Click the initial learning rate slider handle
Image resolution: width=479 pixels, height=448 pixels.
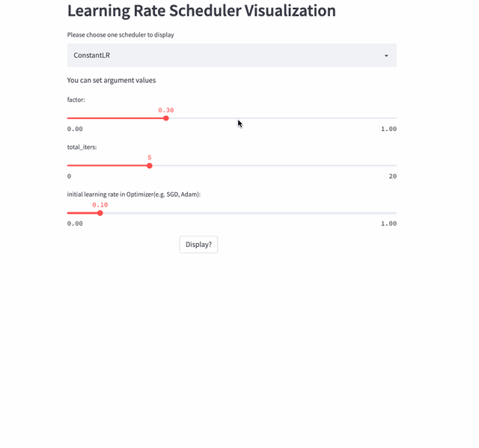coord(100,213)
